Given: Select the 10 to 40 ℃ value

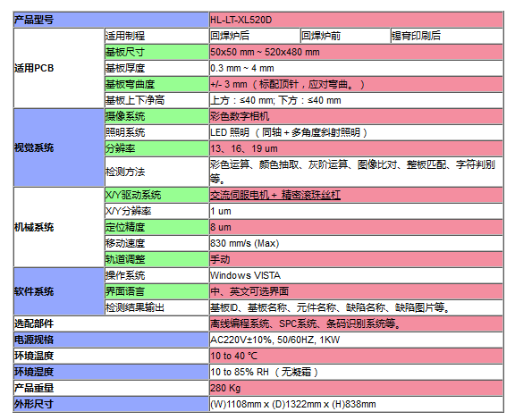Looking at the screenshot, I should pyautogui.click(x=356, y=356).
